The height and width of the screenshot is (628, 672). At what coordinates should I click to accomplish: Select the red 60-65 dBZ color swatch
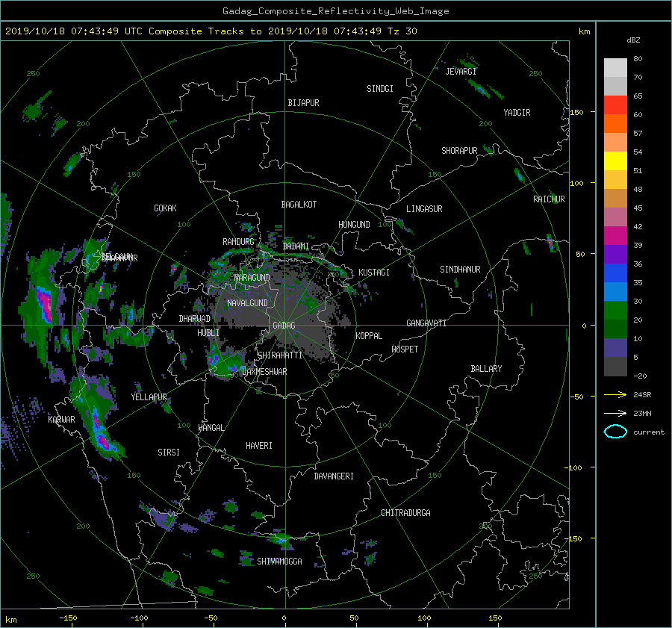pyautogui.click(x=615, y=105)
